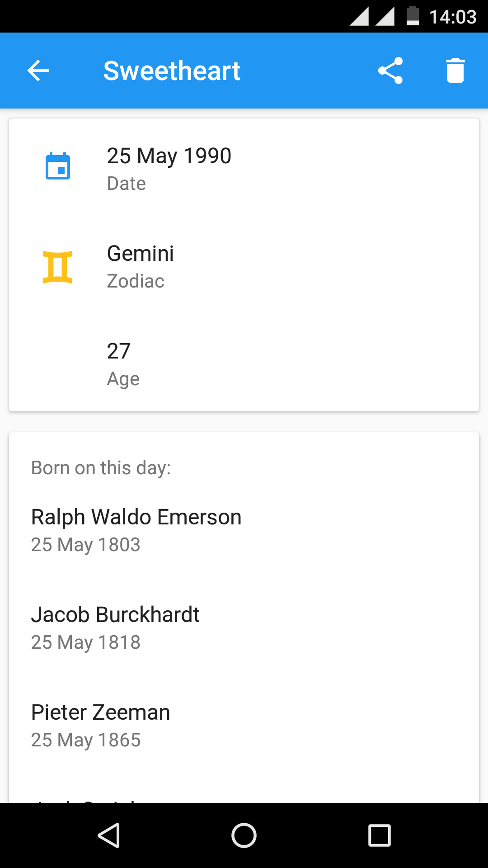The height and width of the screenshot is (868, 488).
Task: Tap the Sweetheart title text
Action: tap(172, 71)
